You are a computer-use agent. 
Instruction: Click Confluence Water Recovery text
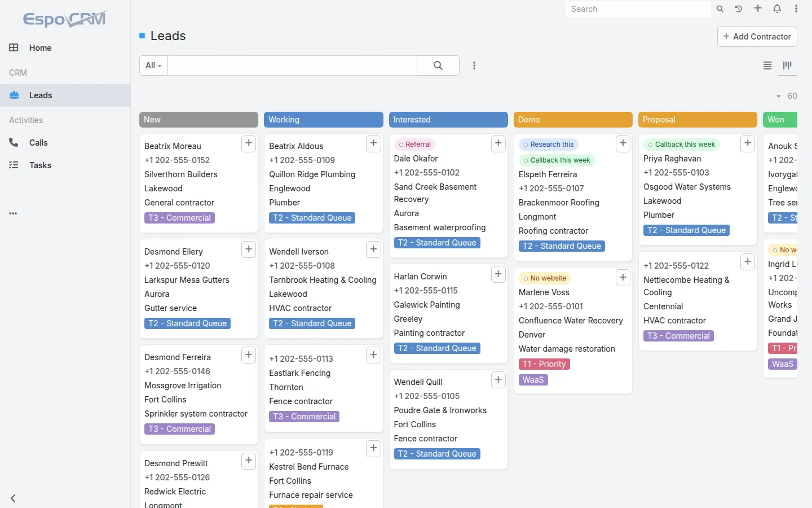(x=571, y=321)
